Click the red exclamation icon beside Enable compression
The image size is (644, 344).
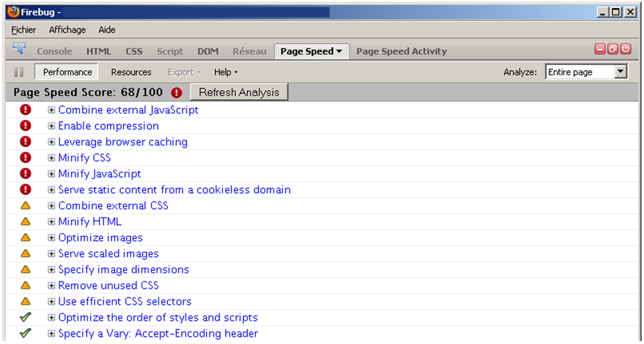coord(24,126)
